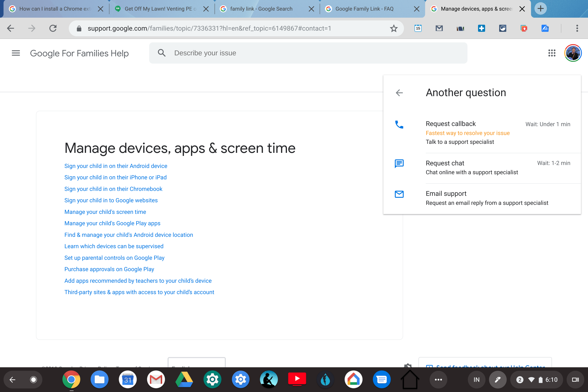Image resolution: width=588 pixels, height=392 pixels.
Task: Go back from Another question panel
Action: point(399,93)
